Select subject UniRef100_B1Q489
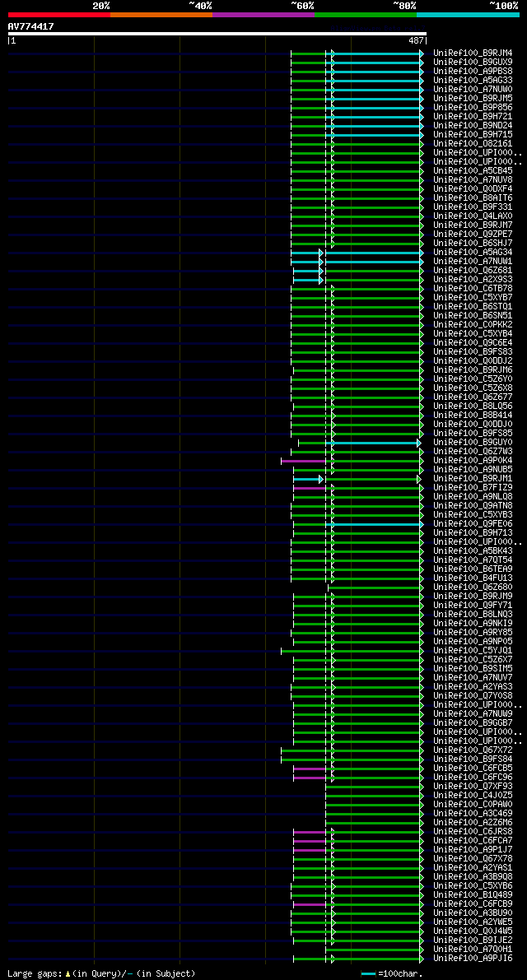The image size is (527, 980). [x=473, y=895]
